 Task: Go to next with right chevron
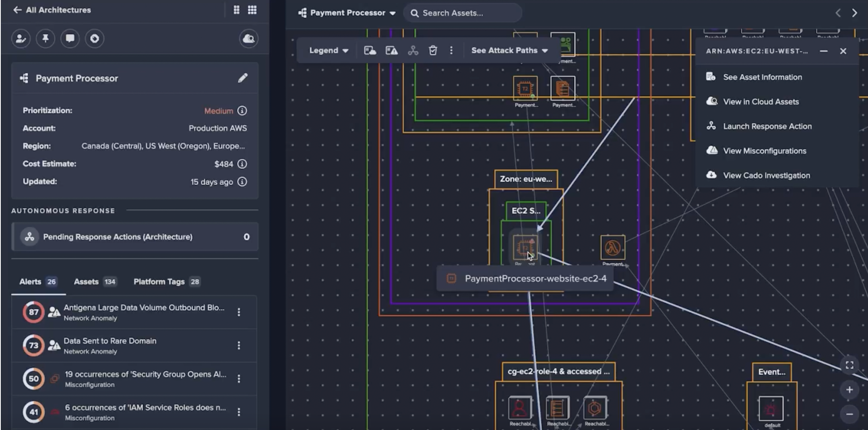point(854,13)
